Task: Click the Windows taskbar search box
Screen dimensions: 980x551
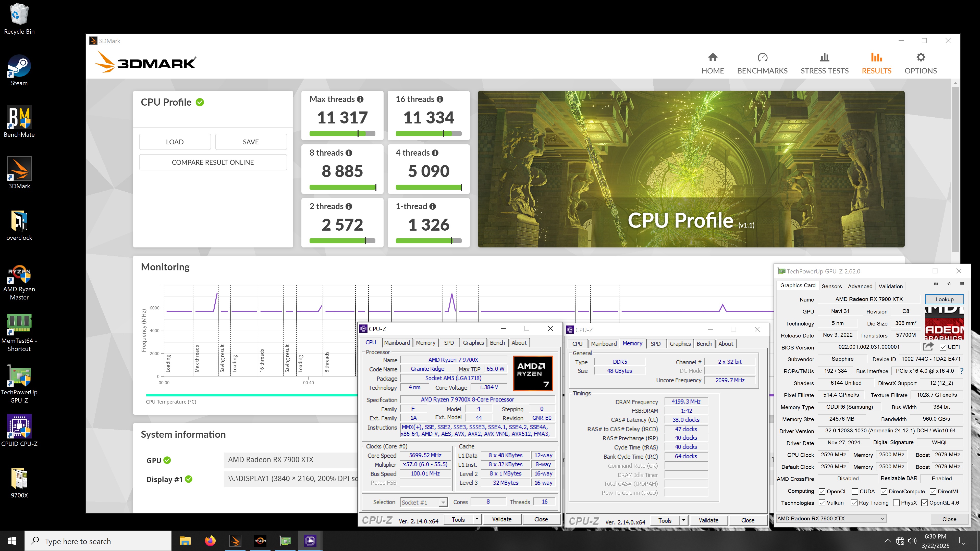Action: (x=98, y=541)
